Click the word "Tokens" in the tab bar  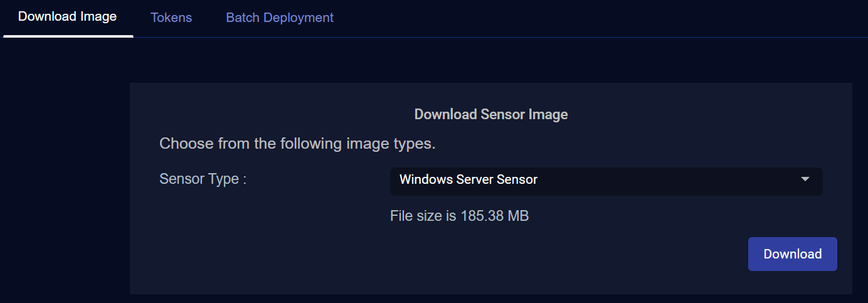171,18
